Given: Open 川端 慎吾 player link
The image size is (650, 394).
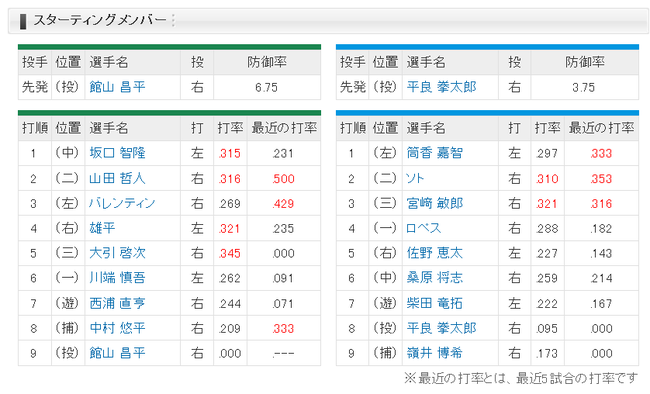Looking at the screenshot, I should click(x=117, y=278).
